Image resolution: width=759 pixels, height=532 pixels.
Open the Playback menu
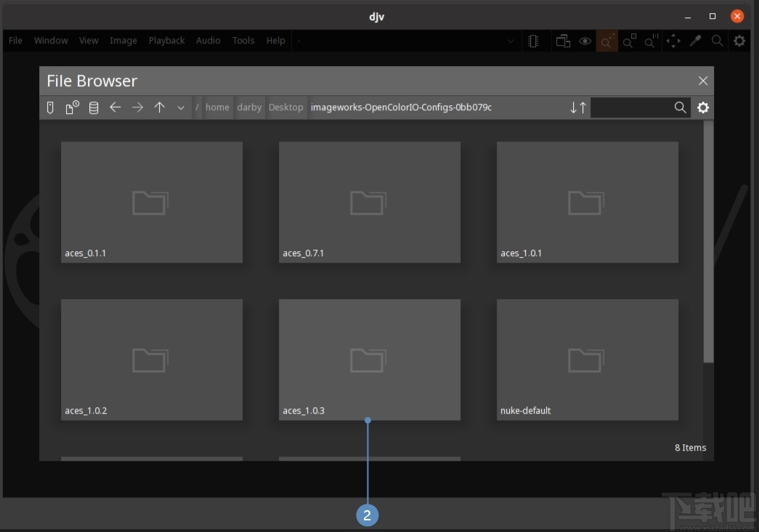point(166,41)
